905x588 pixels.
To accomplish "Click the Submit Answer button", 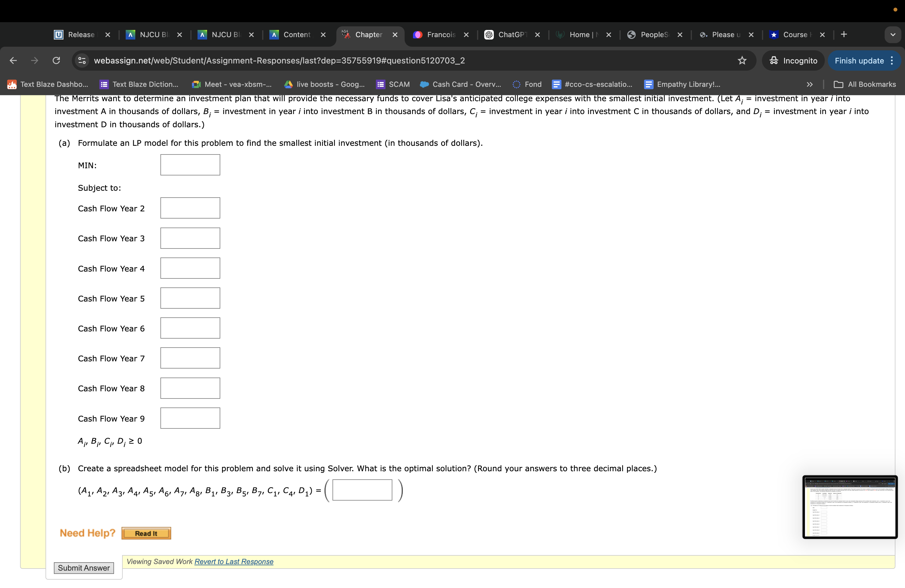I will (84, 567).
